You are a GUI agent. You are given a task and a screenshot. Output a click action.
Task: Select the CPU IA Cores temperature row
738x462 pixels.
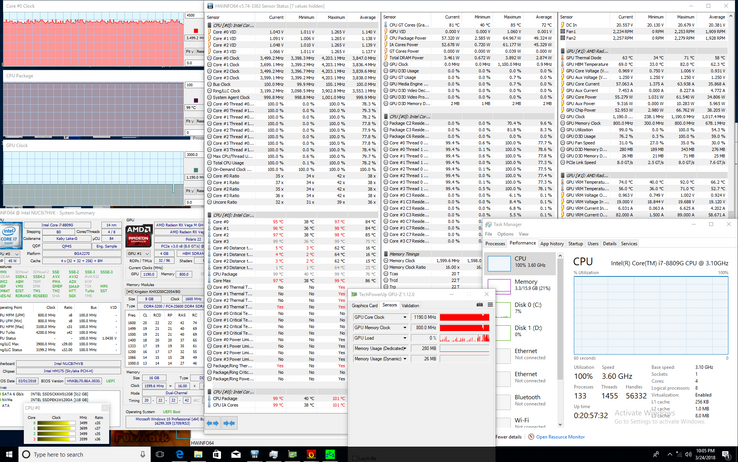277,405
